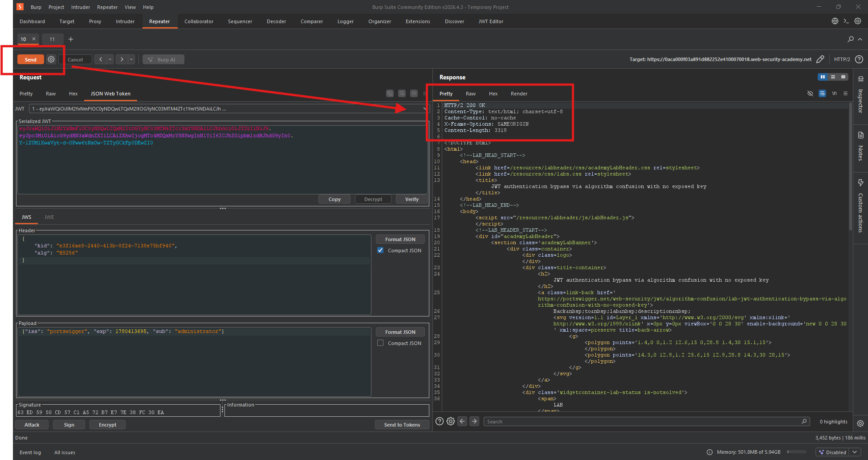Format JSON for the Payload
The image size is (868, 460).
[400, 332]
